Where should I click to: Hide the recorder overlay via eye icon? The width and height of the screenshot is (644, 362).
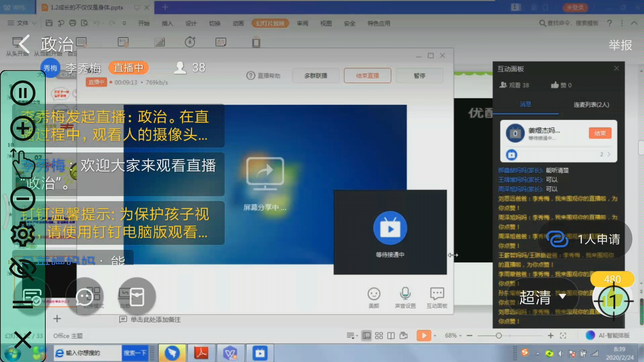click(22, 269)
